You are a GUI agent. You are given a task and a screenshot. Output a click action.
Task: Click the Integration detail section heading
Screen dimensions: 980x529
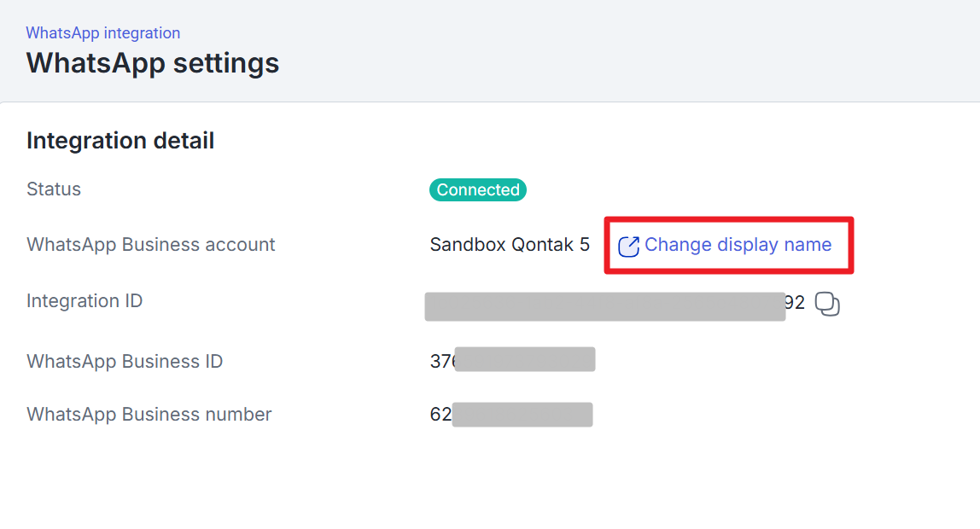coord(120,141)
